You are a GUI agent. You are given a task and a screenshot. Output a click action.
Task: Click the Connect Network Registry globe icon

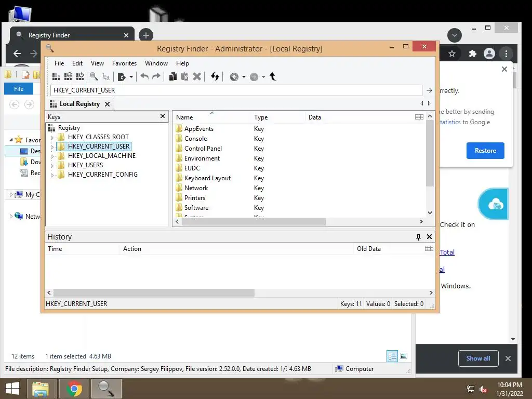68,77
